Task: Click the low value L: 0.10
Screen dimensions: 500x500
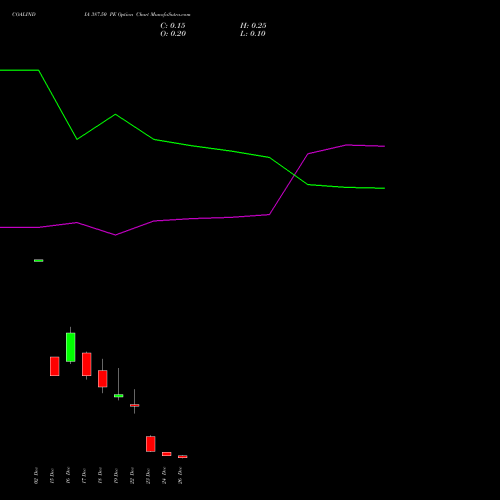Action: (253, 34)
